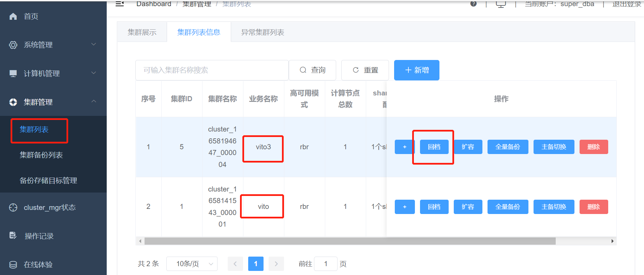
Task: Click the monitor icon in the top bar
Action: (500, 4)
